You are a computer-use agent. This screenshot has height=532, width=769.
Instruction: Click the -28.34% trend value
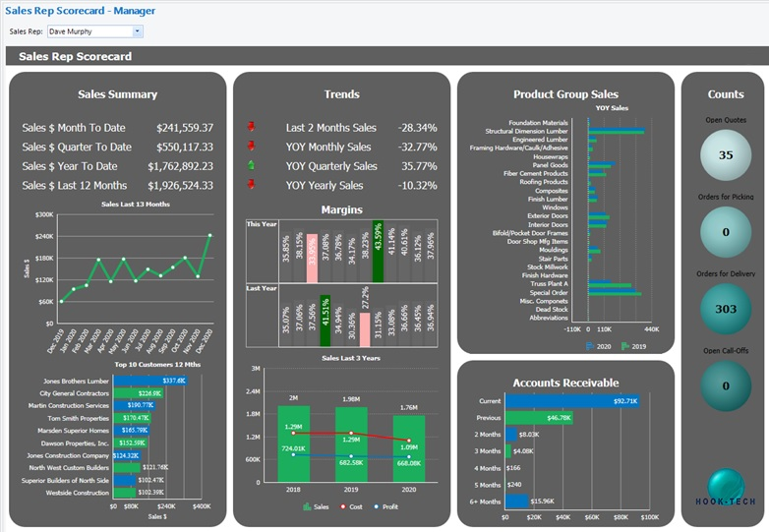(x=417, y=128)
